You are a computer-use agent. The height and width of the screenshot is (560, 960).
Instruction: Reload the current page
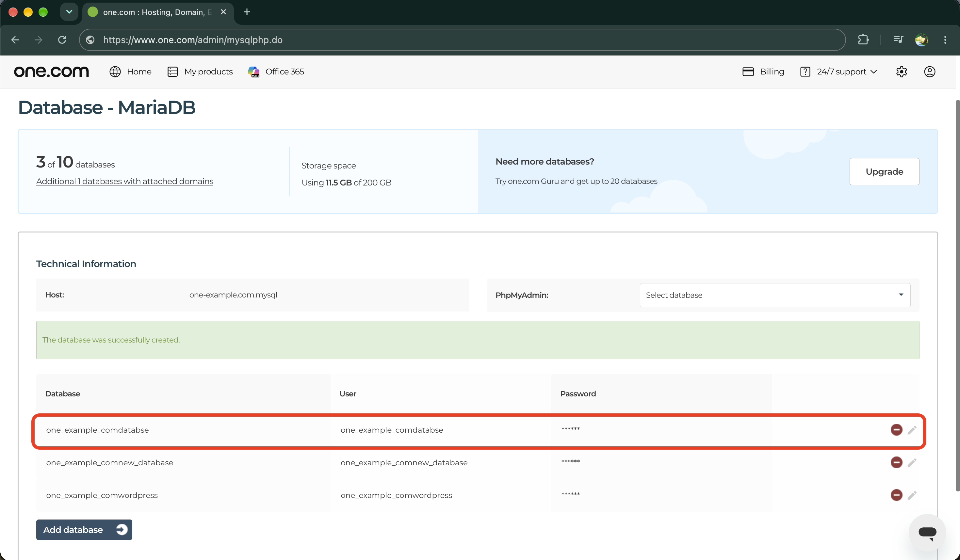[62, 40]
